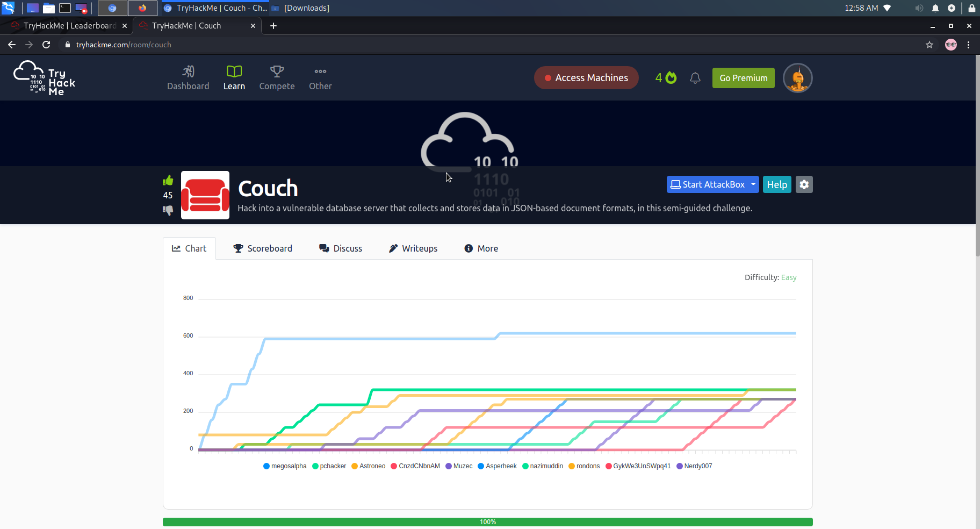The height and width of the screenshot is (529, 980).
Task: Close the TryHackMe Leaderboard tab
Action: tap(125, 26)
